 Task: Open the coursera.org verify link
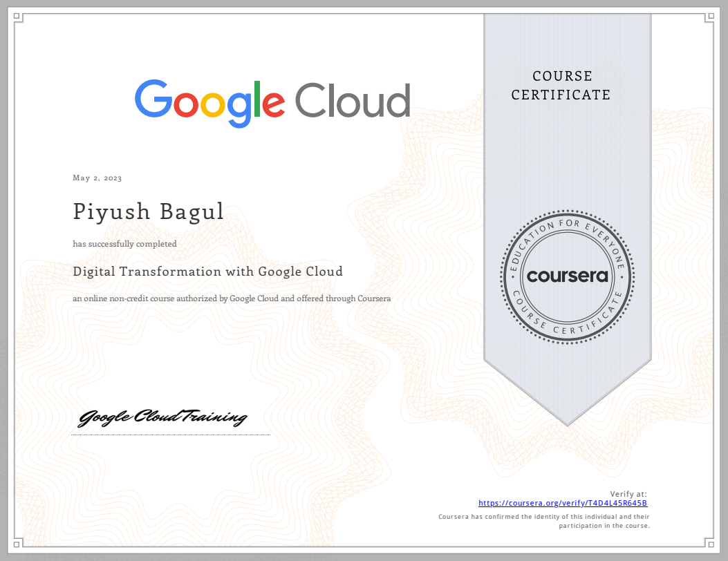pyautogui.click(x=563, y=503)
